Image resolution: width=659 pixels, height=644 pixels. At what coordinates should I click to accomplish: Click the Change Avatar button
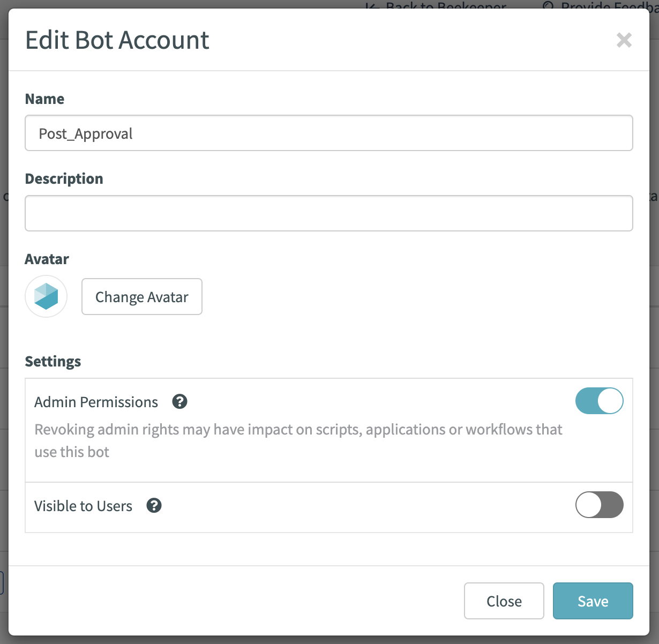[142, 296]
